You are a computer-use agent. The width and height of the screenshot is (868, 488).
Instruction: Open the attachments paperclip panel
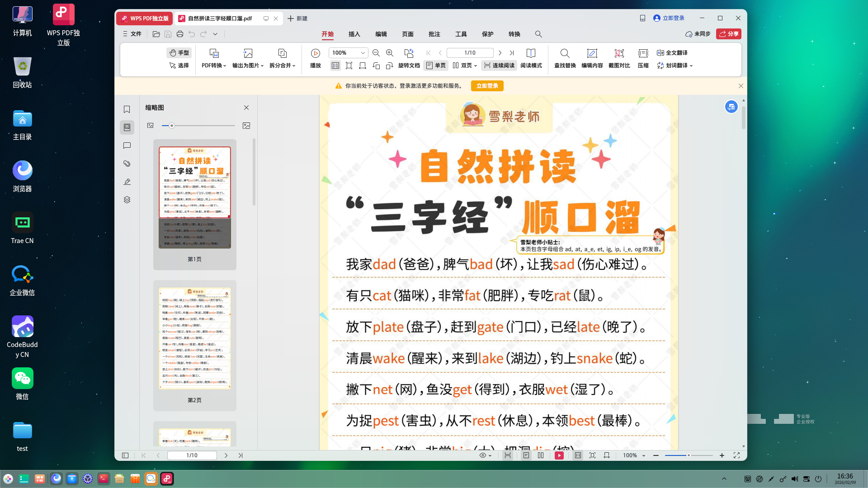point(127,164)
